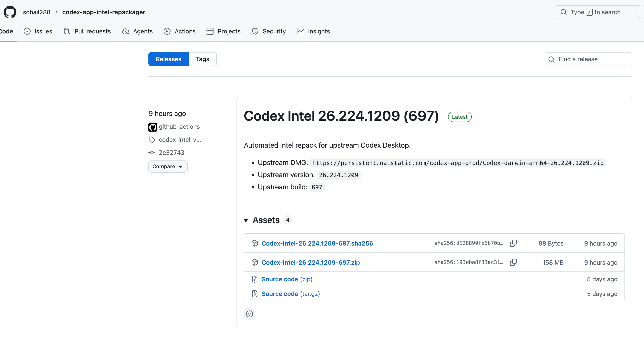644x340 pixels.
Task: Copy sha256 hash for the .sha256 asset
Action: (513, 243)
